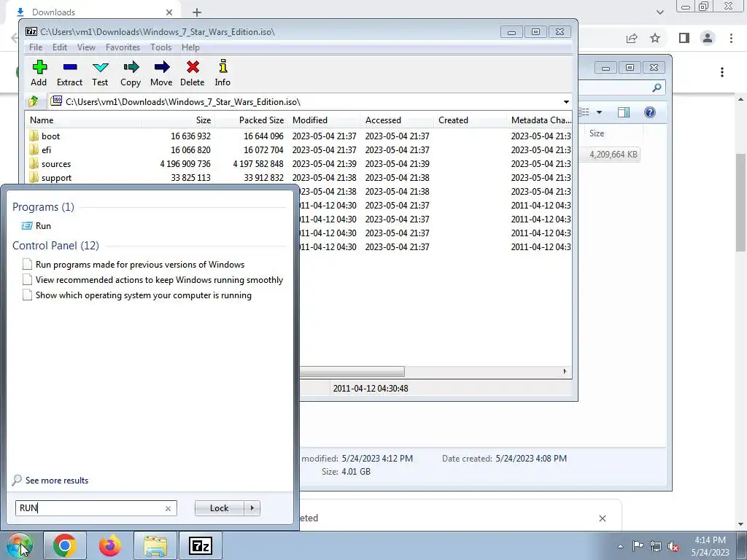
Task: Click 7-Zip horizontal scrollbar thumb
Action: click(352, 371)
